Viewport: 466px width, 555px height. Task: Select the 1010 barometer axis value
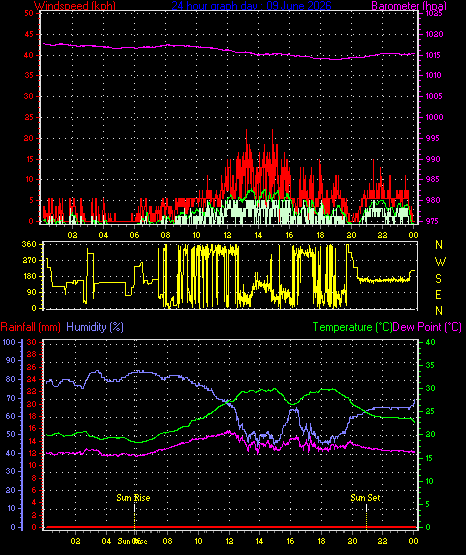point(433,75)
